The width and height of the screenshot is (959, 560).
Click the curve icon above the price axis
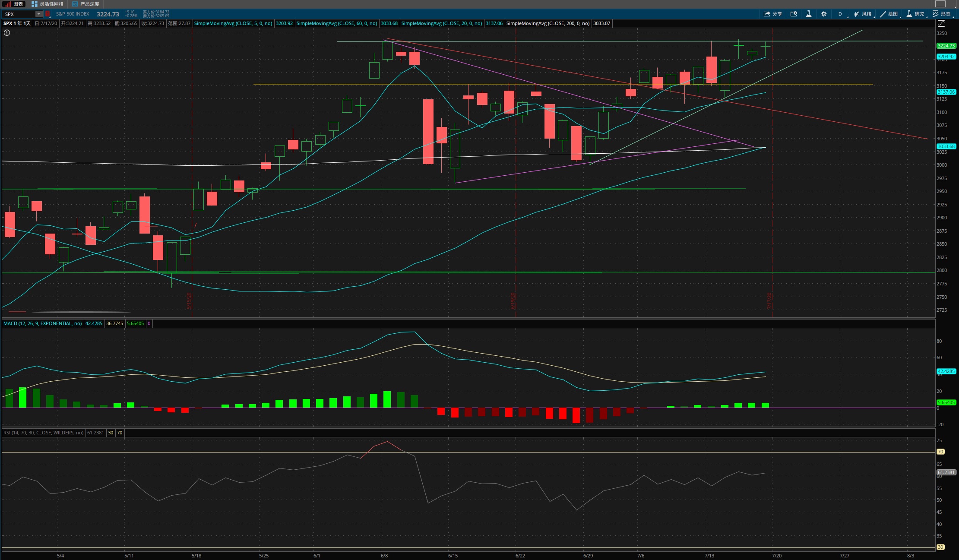pyautogui.click(x=941, y=23)
